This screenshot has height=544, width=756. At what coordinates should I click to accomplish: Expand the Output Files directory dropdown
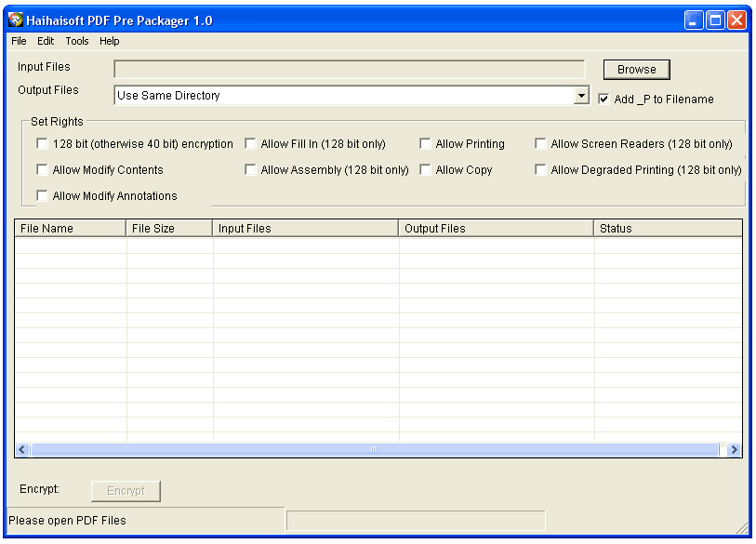tap(582, 95)
